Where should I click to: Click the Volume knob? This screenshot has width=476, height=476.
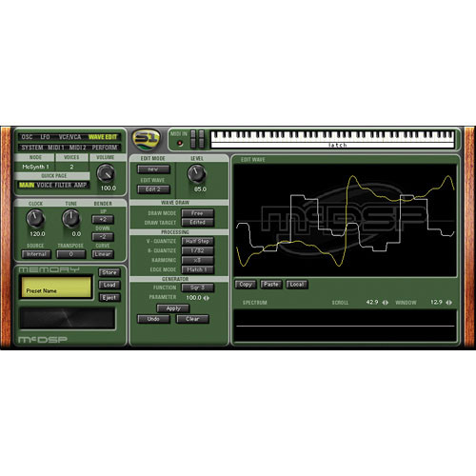pyautogui.click(x=106, y=173)
